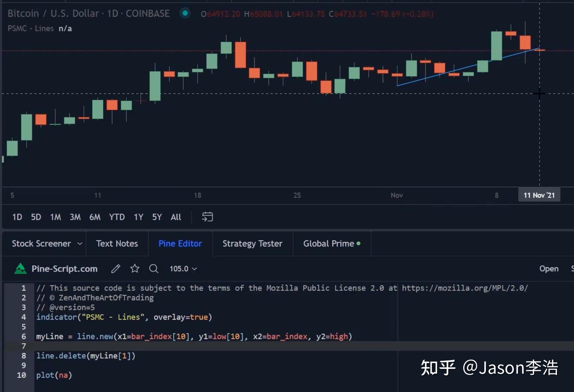Select the Pine Editor tab
Screen dimensions: 574x392
click(180, 244)
